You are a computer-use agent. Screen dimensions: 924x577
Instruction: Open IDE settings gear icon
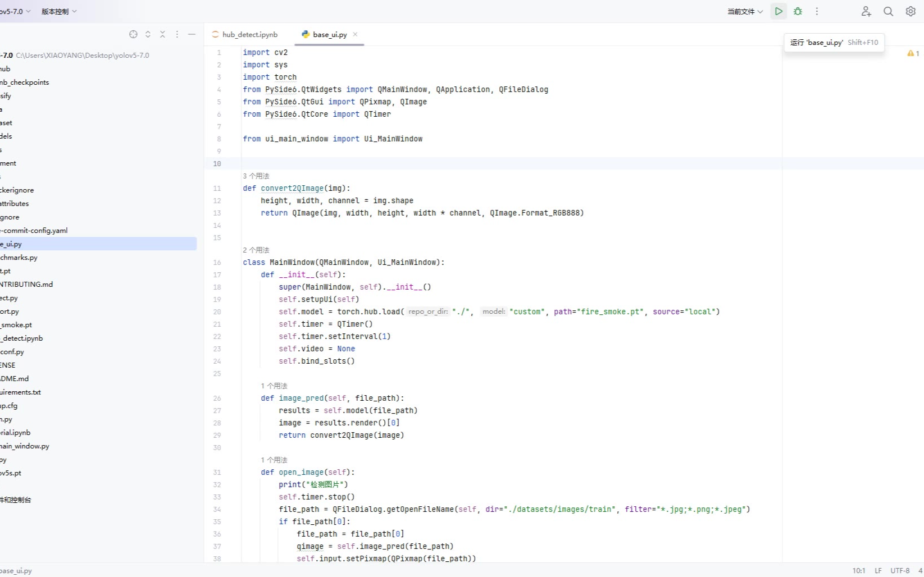(911, 11)
